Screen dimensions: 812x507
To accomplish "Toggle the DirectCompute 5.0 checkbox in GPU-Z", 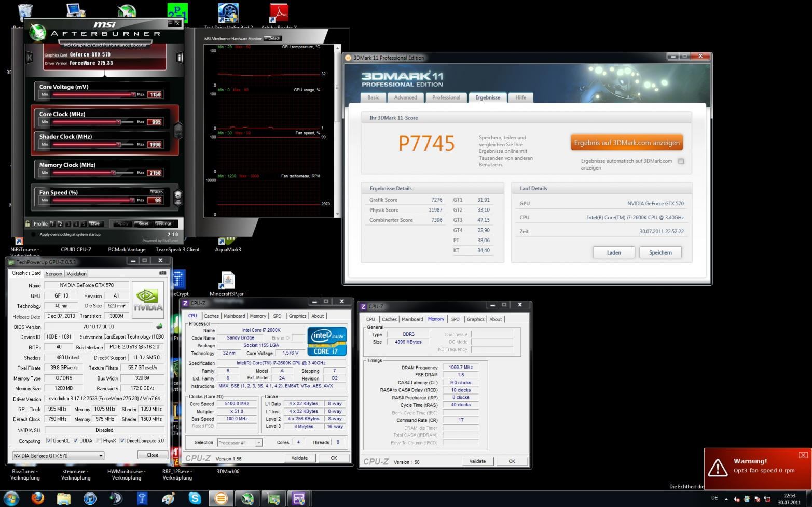I will [122, 441].
